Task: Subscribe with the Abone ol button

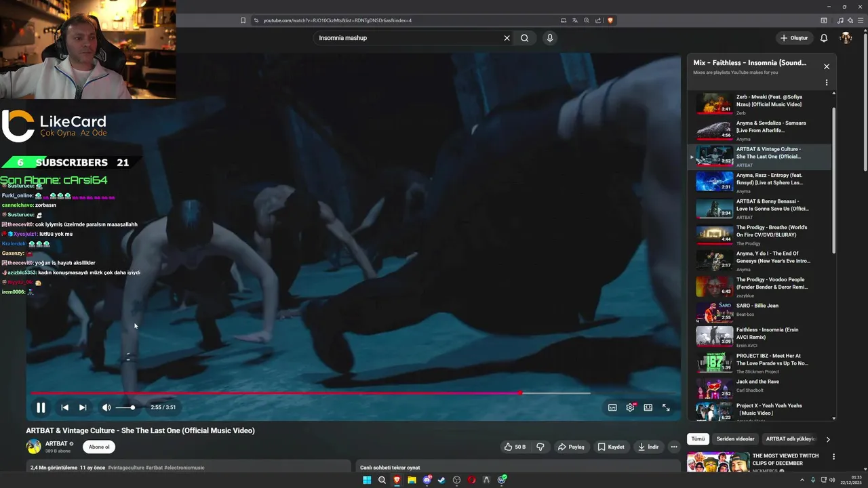Action: pyautogui.click(x=99, y=447)
